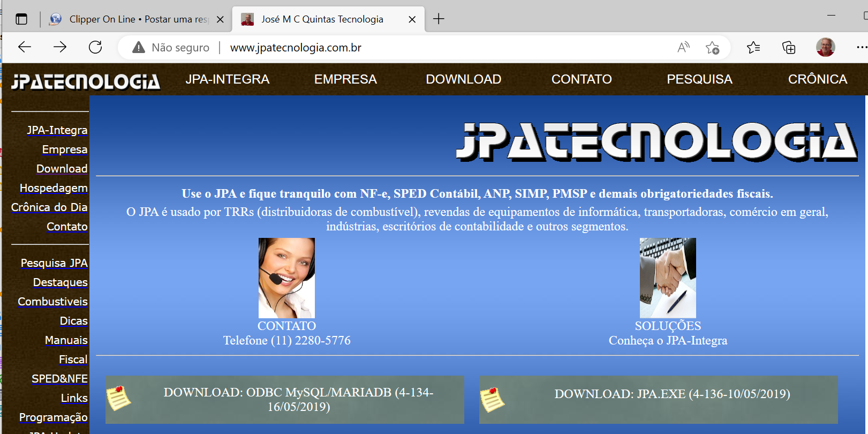Click the CONTATO link under the photo
This screenshot has width=868, height=434.
(286, 326)
